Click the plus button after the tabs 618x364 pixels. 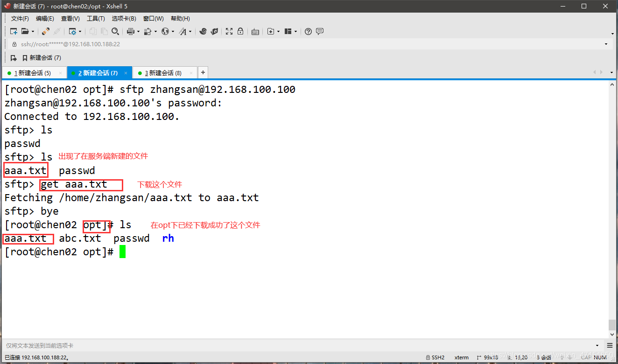203,73
